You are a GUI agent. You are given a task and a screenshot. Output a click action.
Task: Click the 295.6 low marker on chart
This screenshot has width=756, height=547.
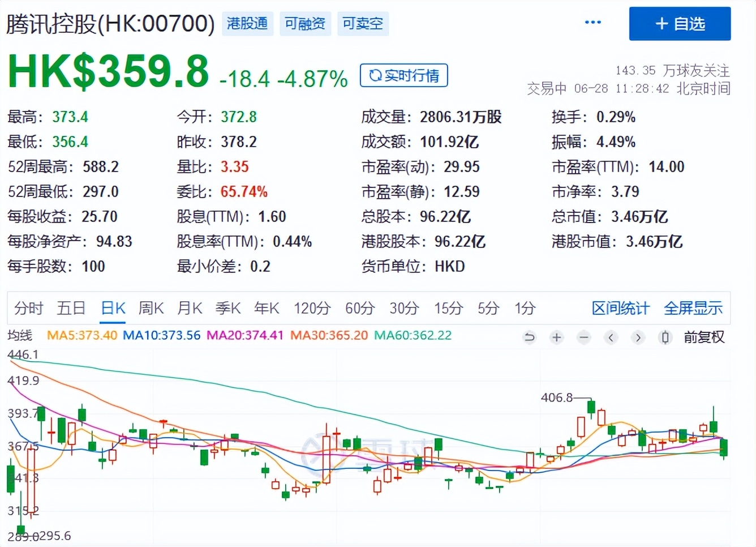click(x=55, y=536)
